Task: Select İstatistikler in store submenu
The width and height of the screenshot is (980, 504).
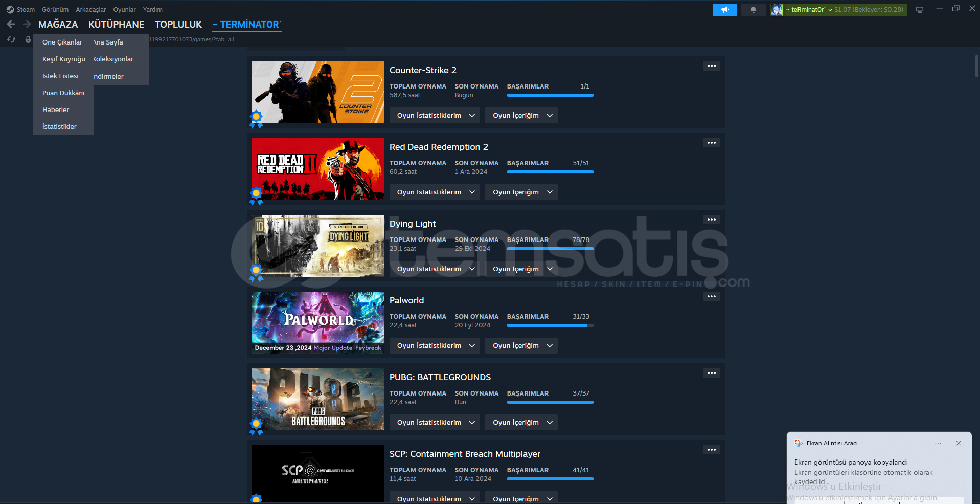Action: click(59, 126)
